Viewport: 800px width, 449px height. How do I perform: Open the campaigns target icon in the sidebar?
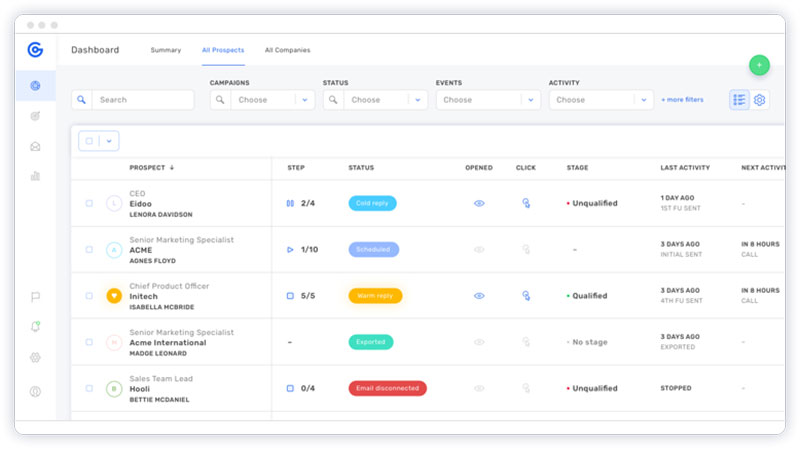(35, 116)
